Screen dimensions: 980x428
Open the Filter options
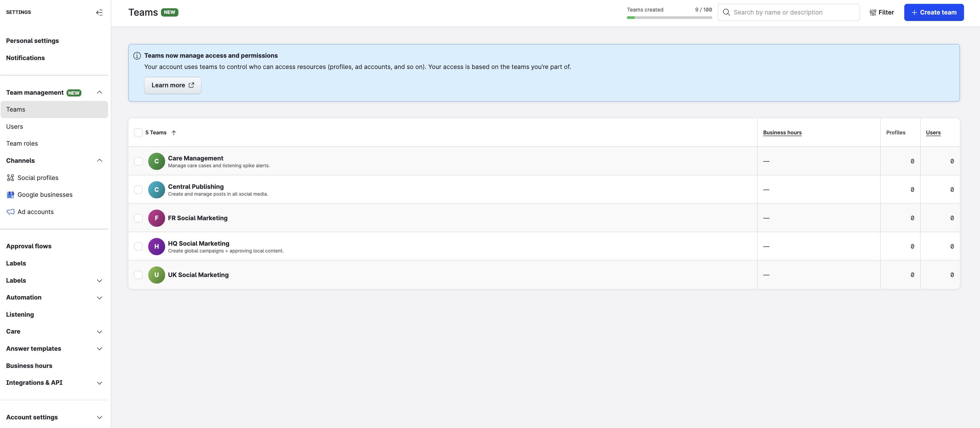[x=881, y=12]
